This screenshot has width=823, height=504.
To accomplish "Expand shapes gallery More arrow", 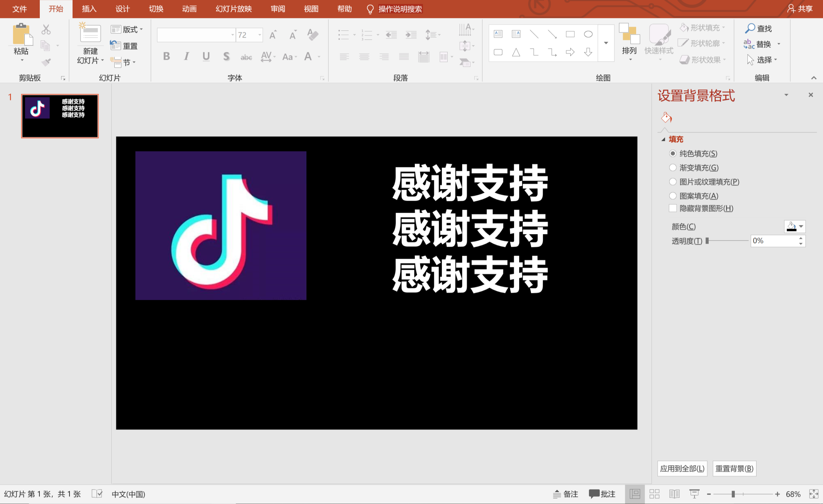I will coord(606,43).
